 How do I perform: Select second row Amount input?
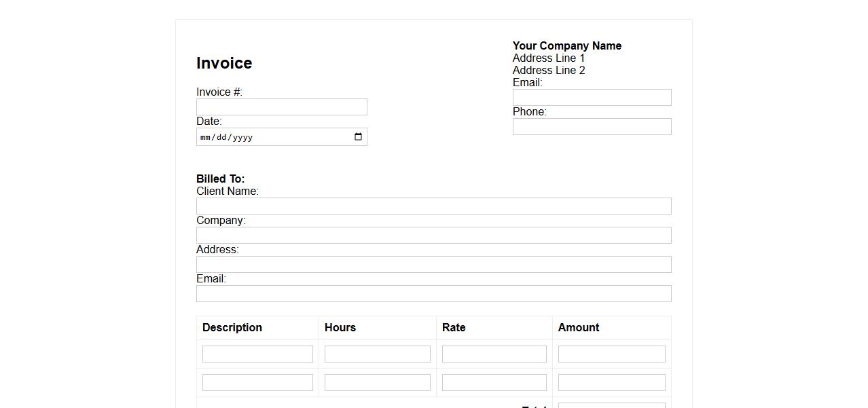pos(611,382)
